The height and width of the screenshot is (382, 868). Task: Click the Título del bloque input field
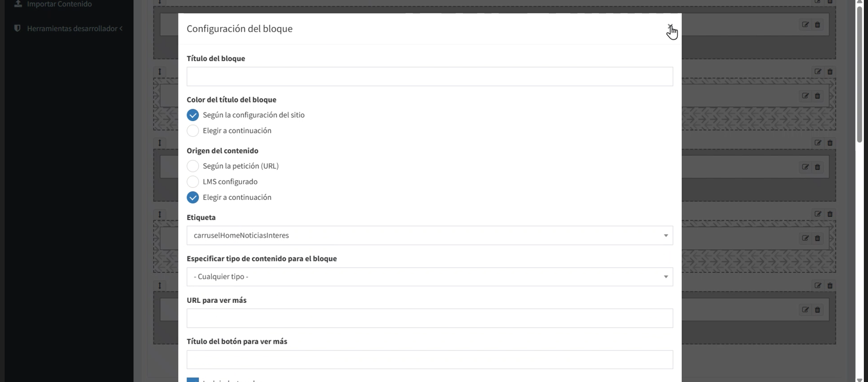point(430,77)
